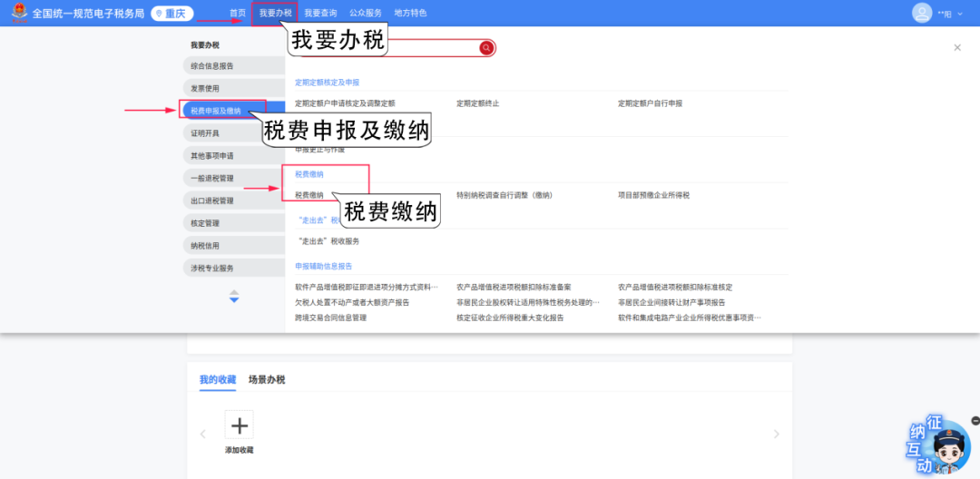This screenshot has height=479, width=980.
Task: Minimize the 征纳互动 floating widget
Action: tap(975, 421)
